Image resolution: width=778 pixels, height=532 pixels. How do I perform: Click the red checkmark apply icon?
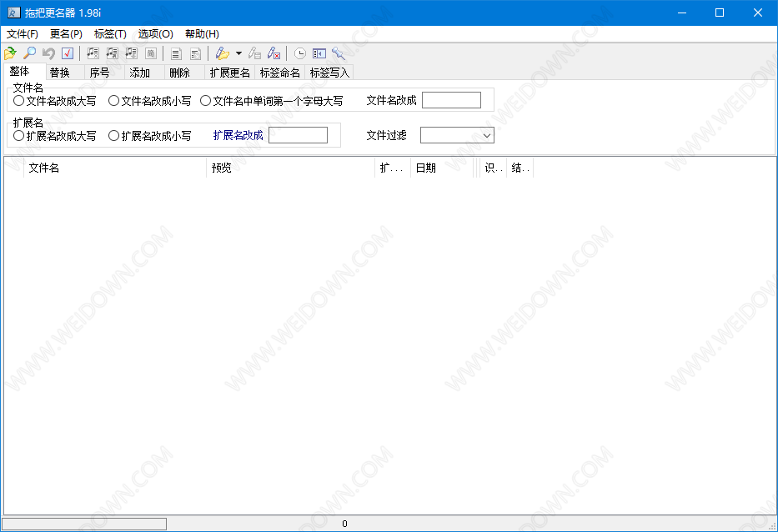point(68,53)
